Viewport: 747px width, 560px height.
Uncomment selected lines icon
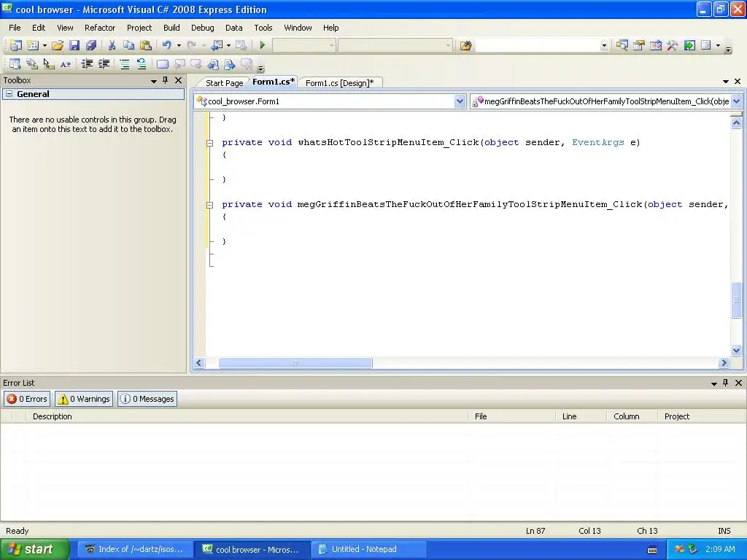(x=142, y=64)
